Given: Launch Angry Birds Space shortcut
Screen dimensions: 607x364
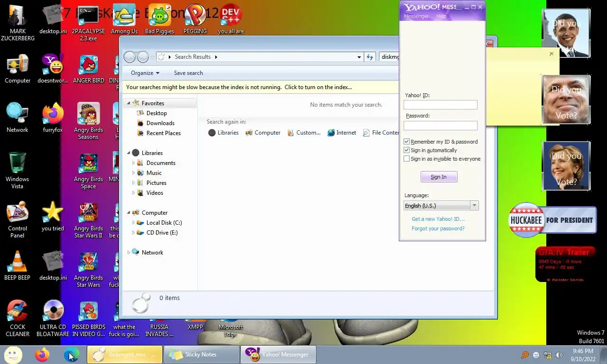Looking at the screenshot, I should tap(88, 171).
